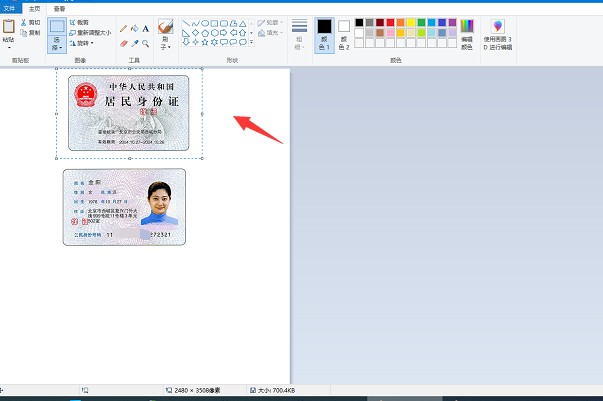This screenshot has width=603, height=401.
Task: Pick the yellow color swatch
Action: click(x=411, y=23)
